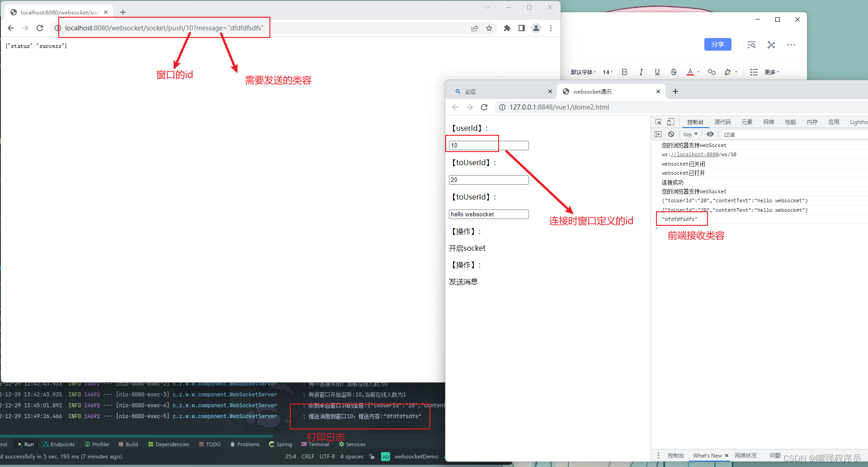Open the editor's three-dot more menu
868x467 pixels.
click(791, 45)
